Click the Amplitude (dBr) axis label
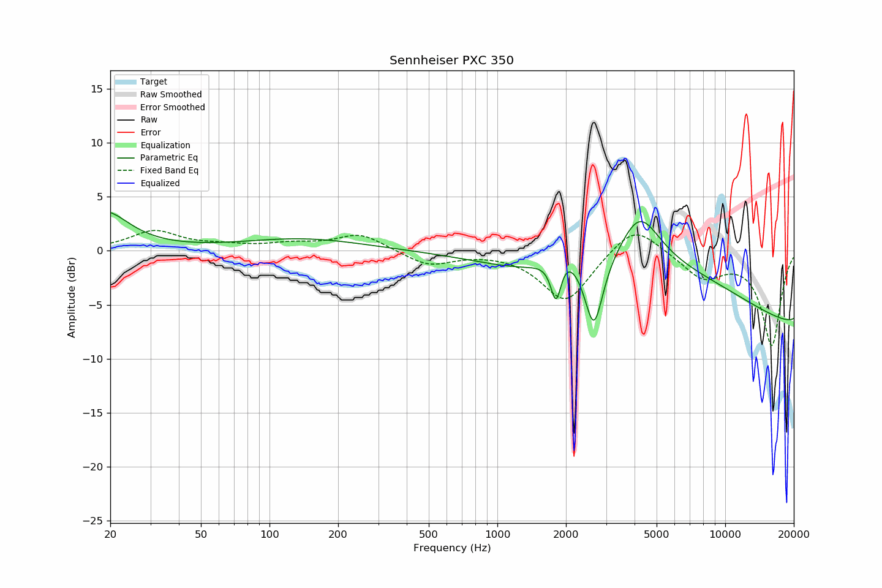882x588 pixels. (72, 297)
